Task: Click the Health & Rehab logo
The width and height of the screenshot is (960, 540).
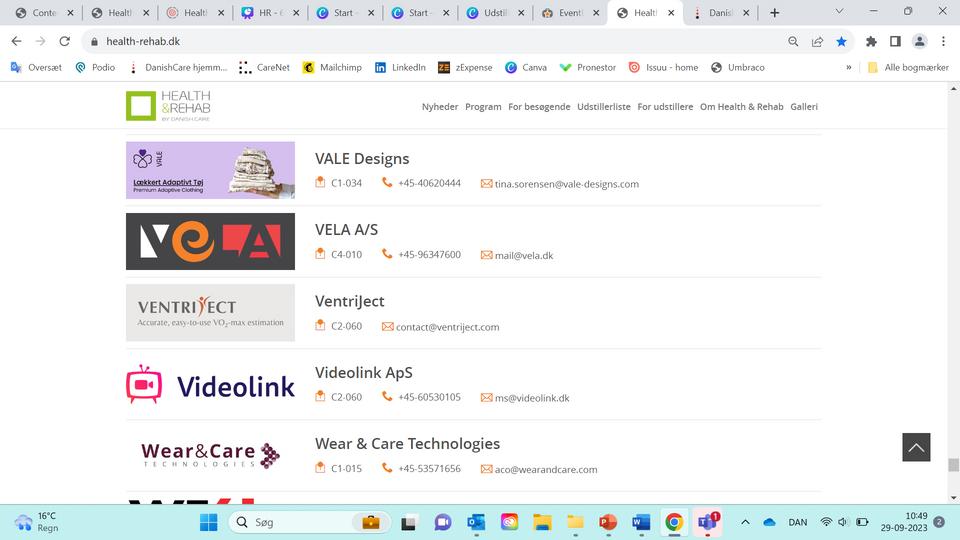Action: [x=168, y=106]
